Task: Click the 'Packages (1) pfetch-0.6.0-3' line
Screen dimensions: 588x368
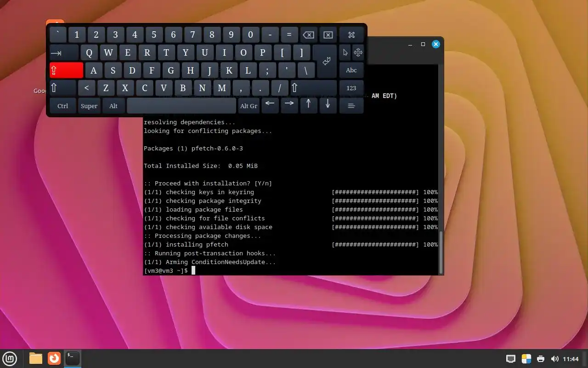Action: (193, 149)
